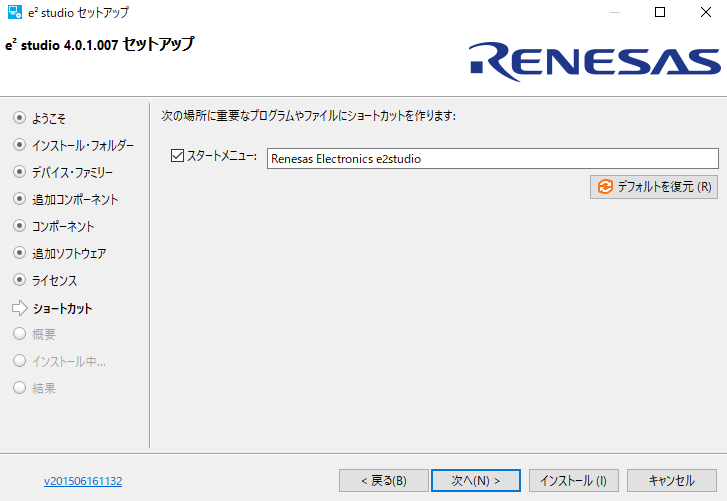This screenshot has height=501, width=727.
Task: Close the setup window
Action: tap(706, 12)
